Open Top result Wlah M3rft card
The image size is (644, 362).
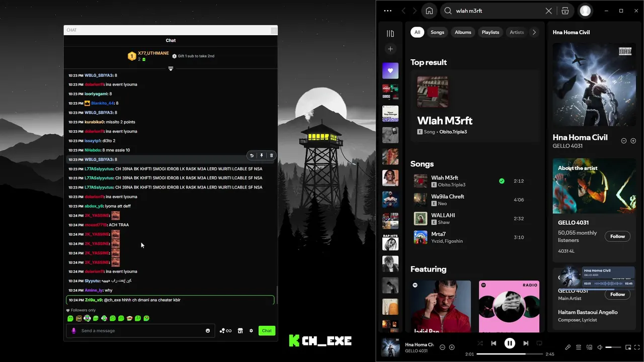pyautogui.click(x=475, y=107)
